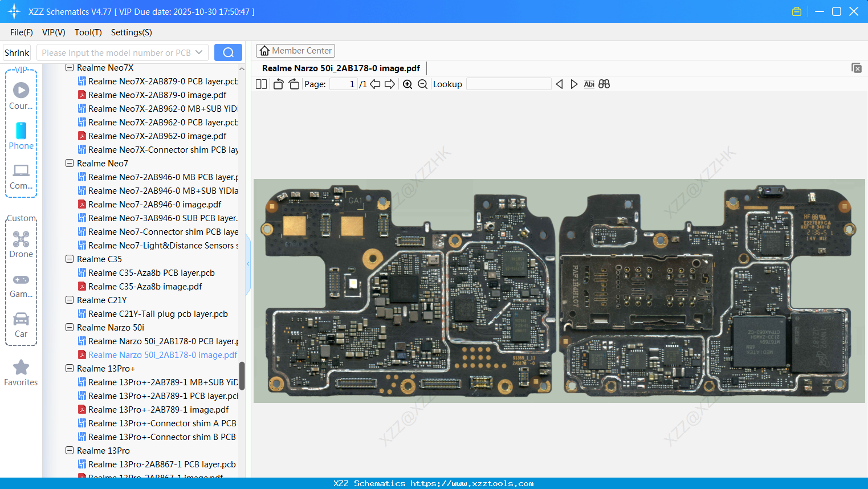Enable the Abi match-case search option
868x489 pixels.
589,84
